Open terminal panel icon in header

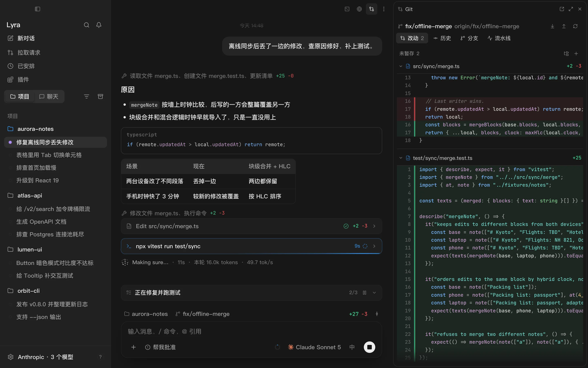pos(347,9)
